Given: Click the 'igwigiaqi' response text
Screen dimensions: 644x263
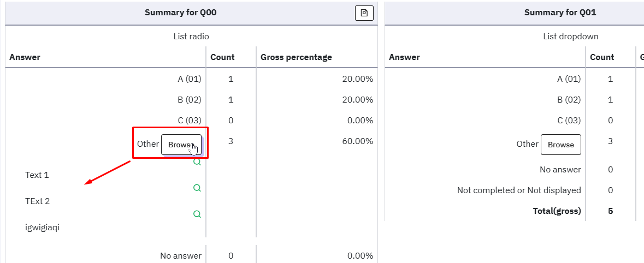Looking at the screenshot, I should 42,228.
